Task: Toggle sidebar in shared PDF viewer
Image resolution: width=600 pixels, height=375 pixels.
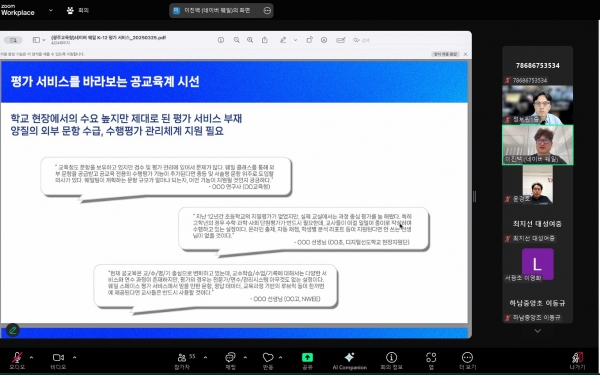Action: tap(36, 40)
